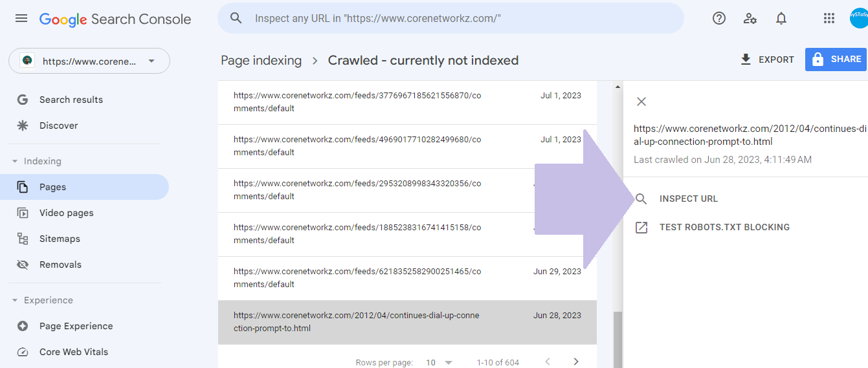Click the Pages documents icon
Image resolution: width=868 pixels, height=368 pixels.
coord(23,187)
